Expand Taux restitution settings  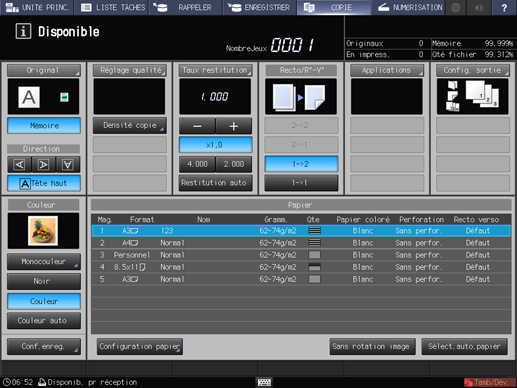(215, 70)
